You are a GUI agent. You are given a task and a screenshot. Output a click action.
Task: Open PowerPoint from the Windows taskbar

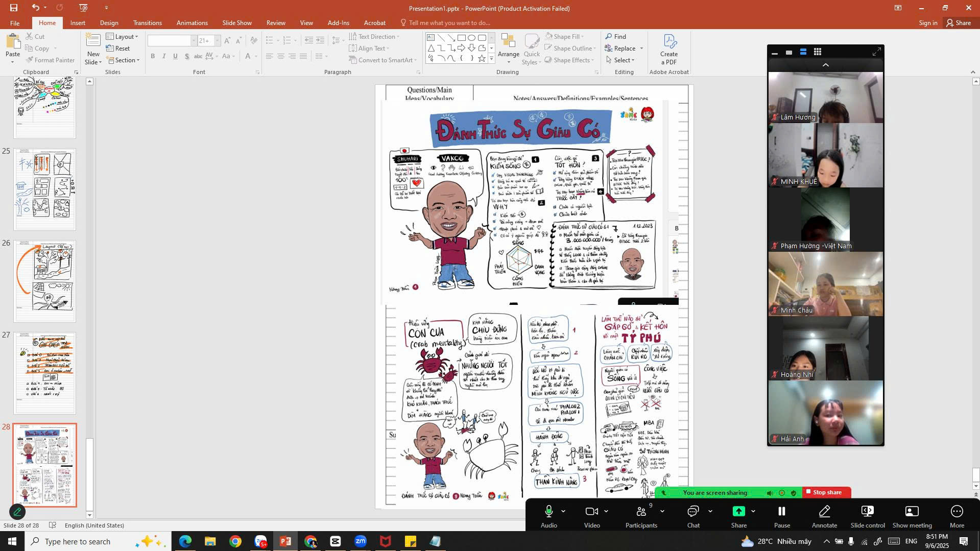pyautogui.click(x=285, y=541)
